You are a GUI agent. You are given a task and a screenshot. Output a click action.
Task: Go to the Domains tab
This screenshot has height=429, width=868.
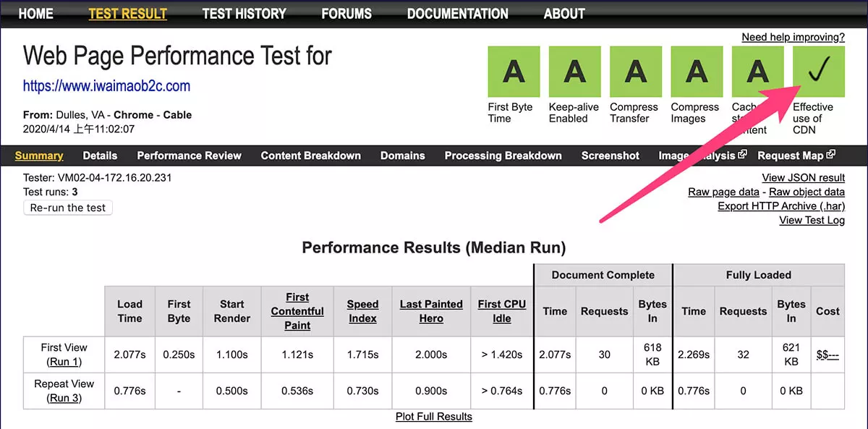point(402,156)
